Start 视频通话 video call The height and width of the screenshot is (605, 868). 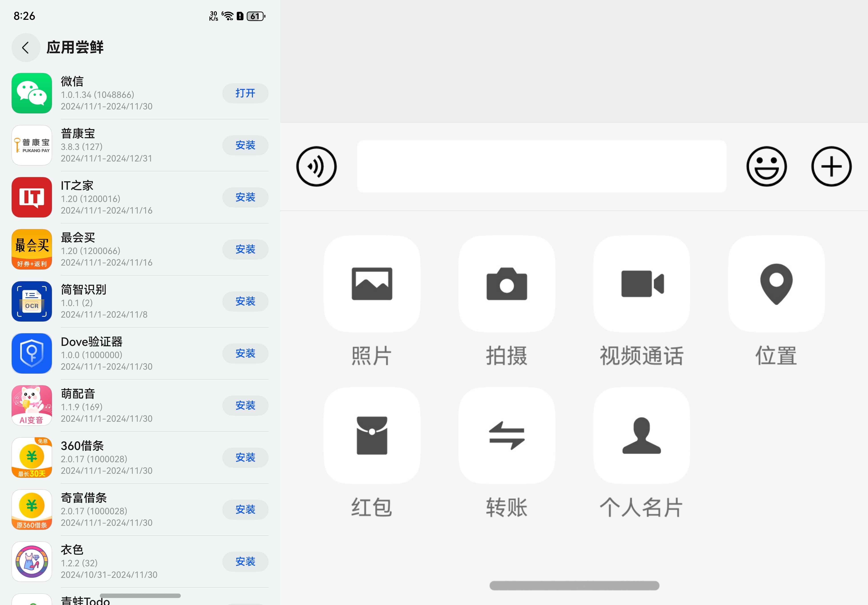[x=642, y=284]
